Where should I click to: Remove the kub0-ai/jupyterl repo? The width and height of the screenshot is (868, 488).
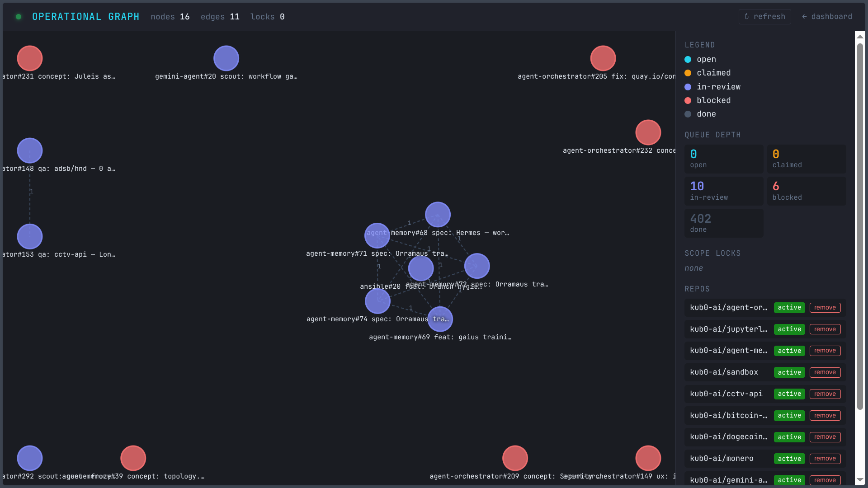coord(825,329)
